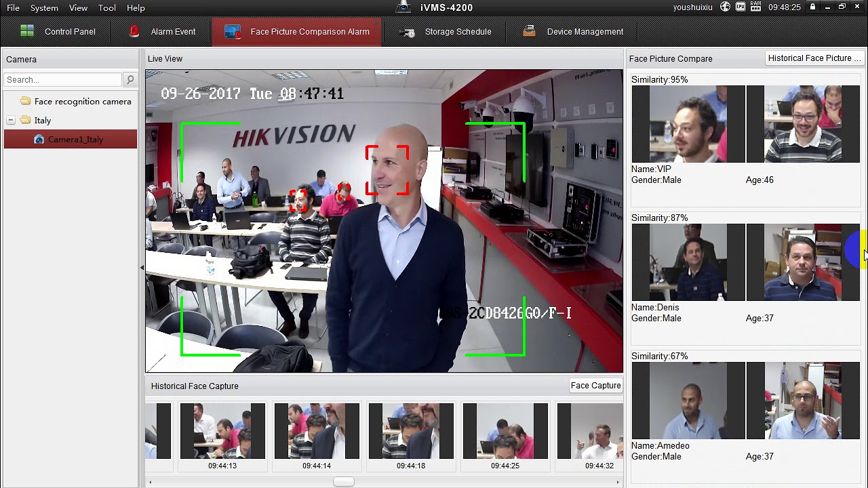Open the face capture thumbnail at 09:44:32
Screen dimensions: 868x488
[590, 431]
